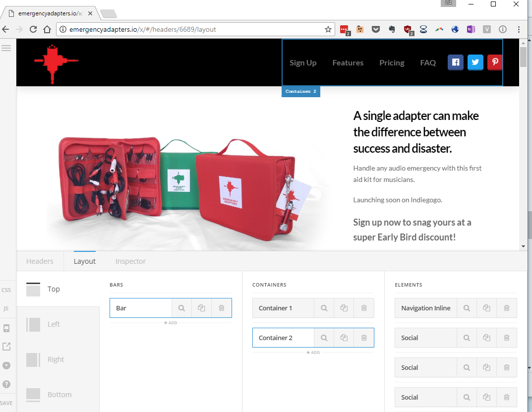Click Features in the header navigation

[348, 63]
